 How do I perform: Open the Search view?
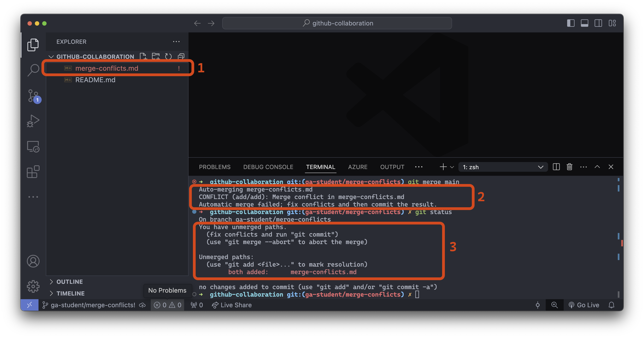(33, 70)
